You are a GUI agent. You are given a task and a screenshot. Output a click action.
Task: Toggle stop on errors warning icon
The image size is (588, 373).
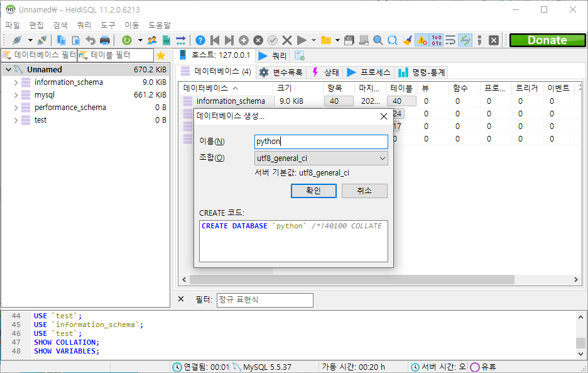[422, 40]
